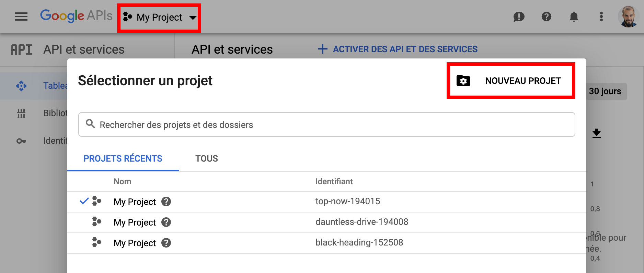Click the new project folder gear icon
This screenshot has height=273, width=644.
click(x=463, y=81)
